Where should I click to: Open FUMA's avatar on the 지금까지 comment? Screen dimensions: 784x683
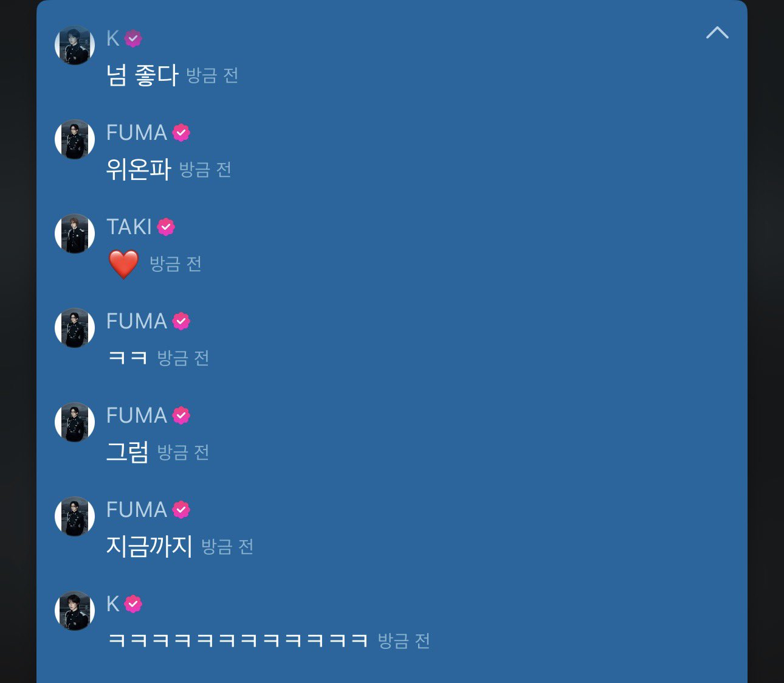pos(75,516)
